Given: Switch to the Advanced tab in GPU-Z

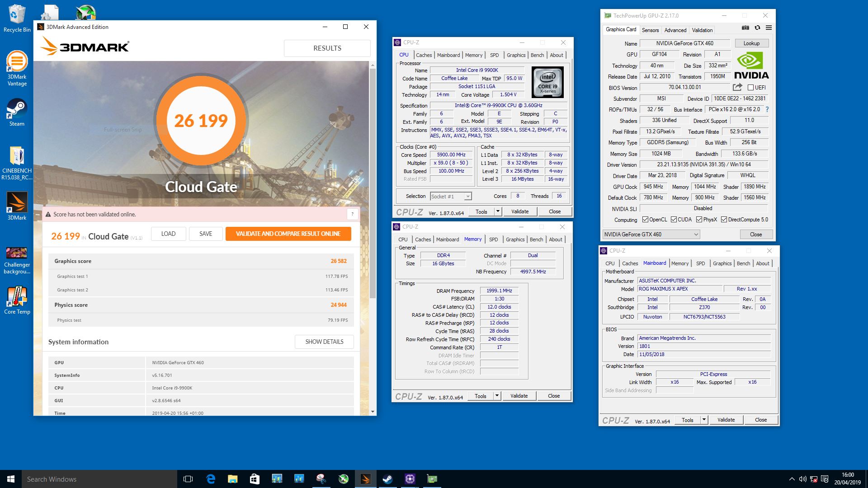Looking at the screenshot, I should (x=675, y=30).
